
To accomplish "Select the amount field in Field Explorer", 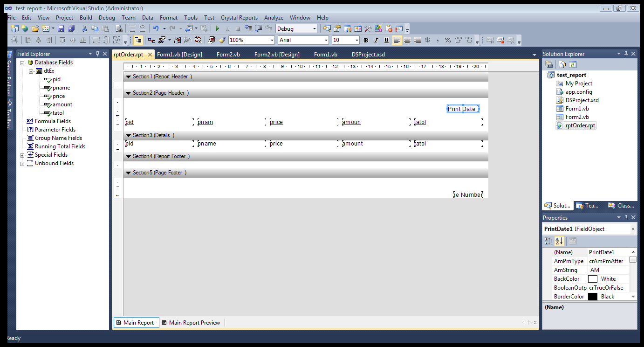I will click(62, 104).
